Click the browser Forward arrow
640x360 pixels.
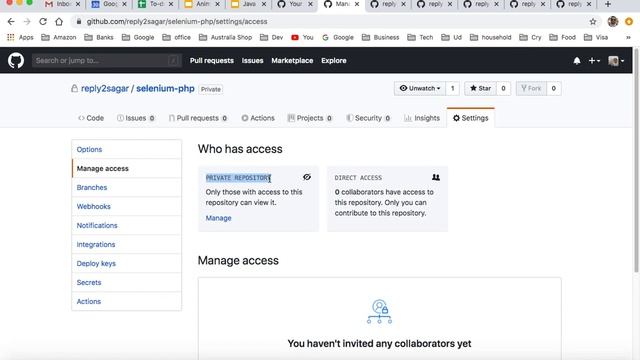(27, 22)
